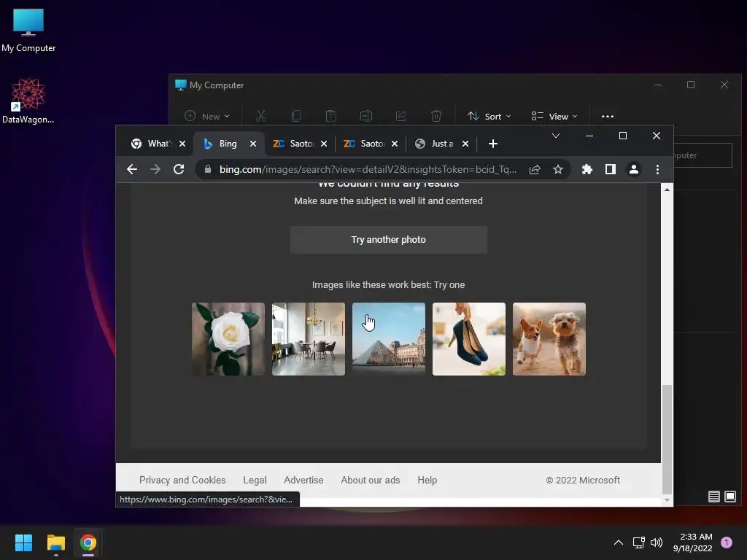
Task: Go forward in Chrome
Action: [x=155, y=169]
